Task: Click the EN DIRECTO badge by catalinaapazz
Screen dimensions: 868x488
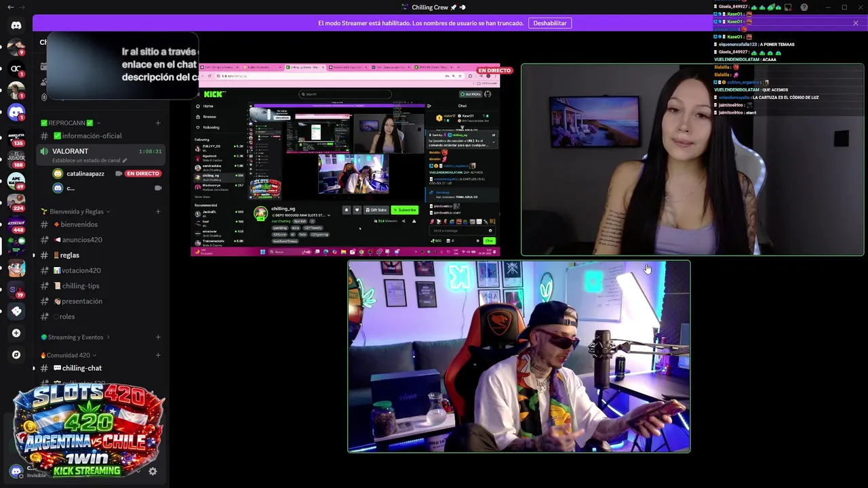Action: pyautogui.click(x=143, y=174)
